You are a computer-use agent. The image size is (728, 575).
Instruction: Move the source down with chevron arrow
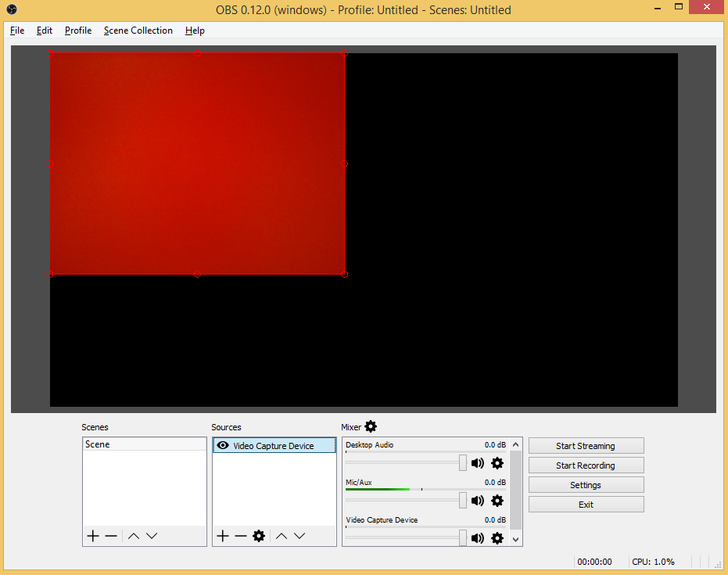pyautogui.click(x=299, y=536)
